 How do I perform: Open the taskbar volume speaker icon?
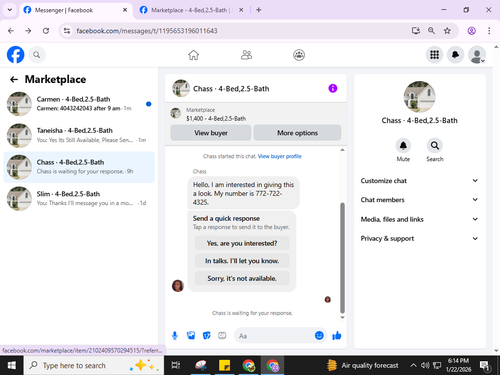click(x=425, y=366)
